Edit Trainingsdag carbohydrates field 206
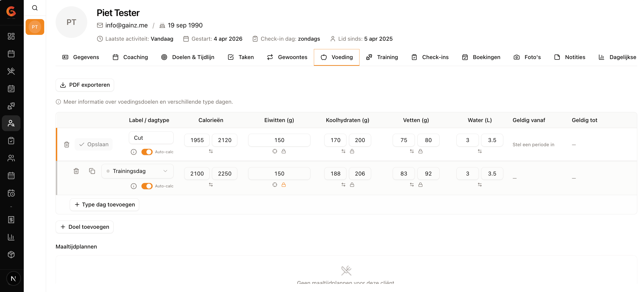This screenshot has height=292, width=644. [360, 174]
